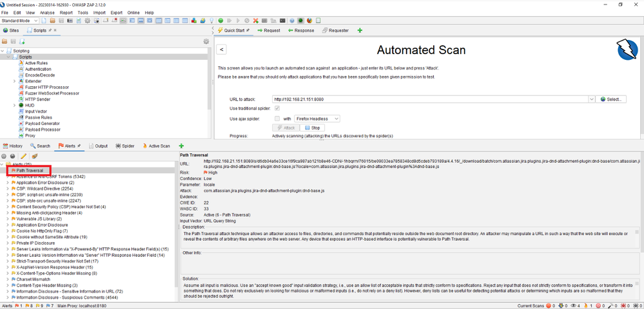Open the Response tab

pyautogui.click(x=301, y=30)
